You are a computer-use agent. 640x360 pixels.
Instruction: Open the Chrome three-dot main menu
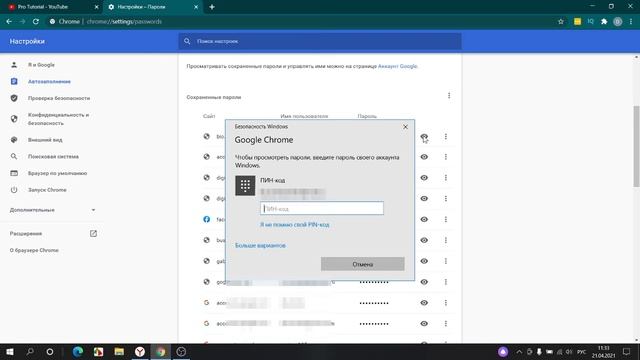coord(631,21)
